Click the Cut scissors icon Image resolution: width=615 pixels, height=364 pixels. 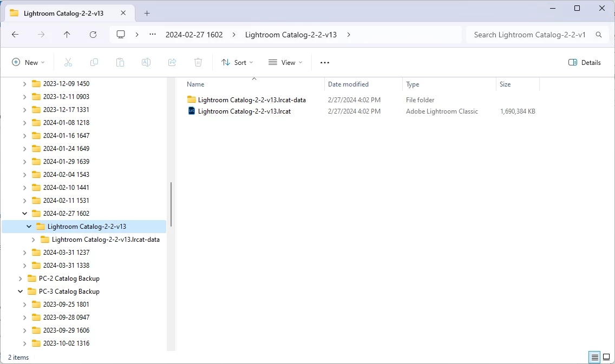point(68,62)
